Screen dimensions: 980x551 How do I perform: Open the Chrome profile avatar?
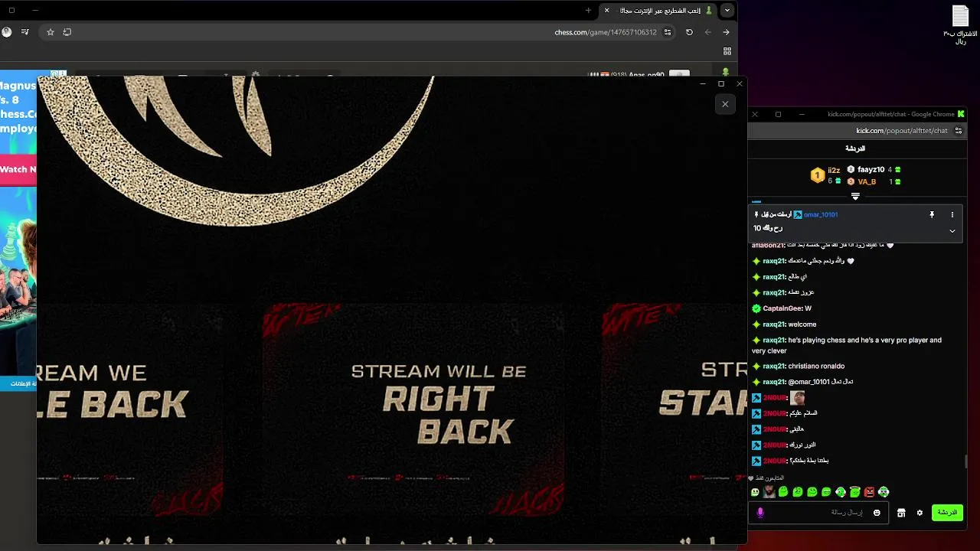coord(7,32)
